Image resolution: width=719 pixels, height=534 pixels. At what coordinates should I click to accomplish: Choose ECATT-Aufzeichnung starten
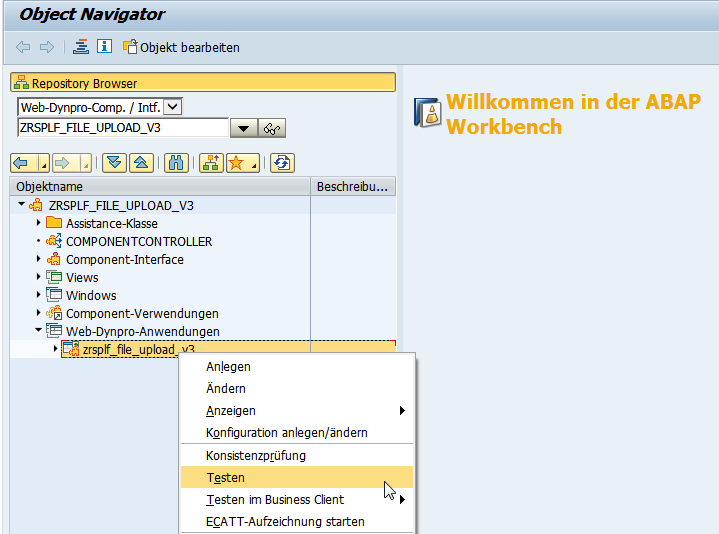click(x=297, y=522)
